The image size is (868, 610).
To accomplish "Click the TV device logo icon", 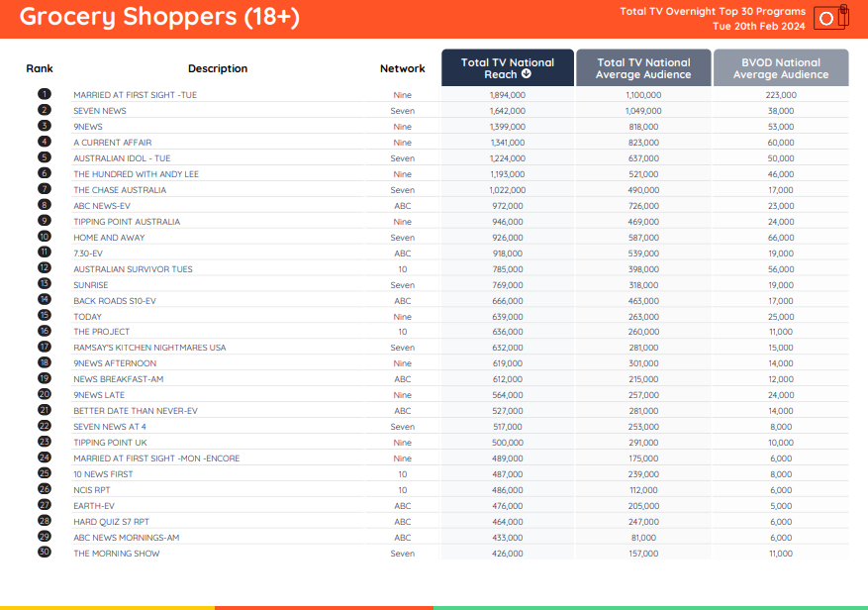I will 830,18.
